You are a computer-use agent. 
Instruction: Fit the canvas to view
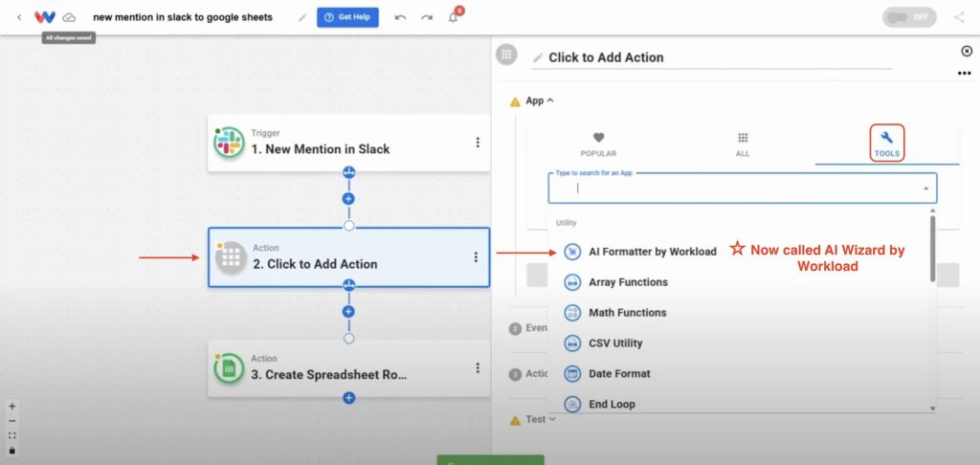[x=11, y=435]
